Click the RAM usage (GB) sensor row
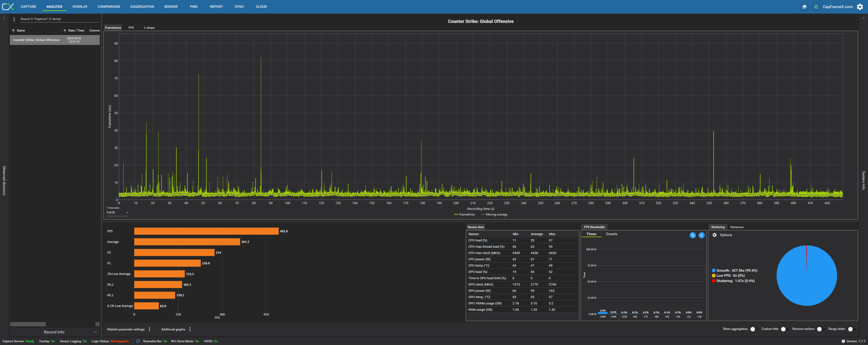868x345 pixels. tap(522, 310)
